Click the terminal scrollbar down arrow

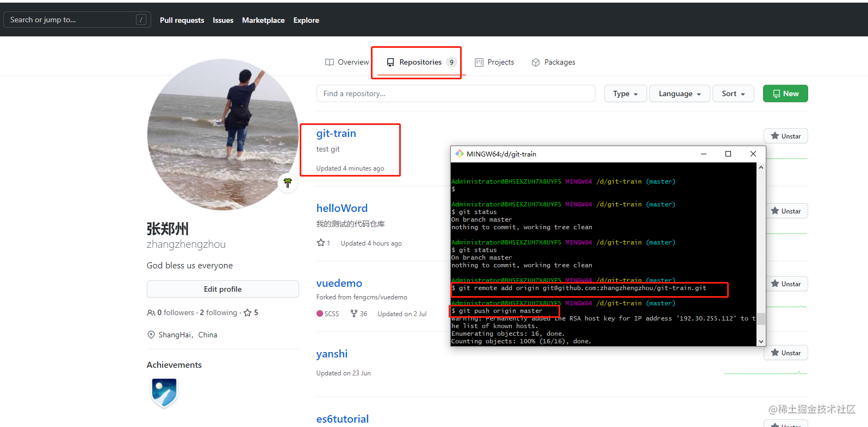coord(761,341)
